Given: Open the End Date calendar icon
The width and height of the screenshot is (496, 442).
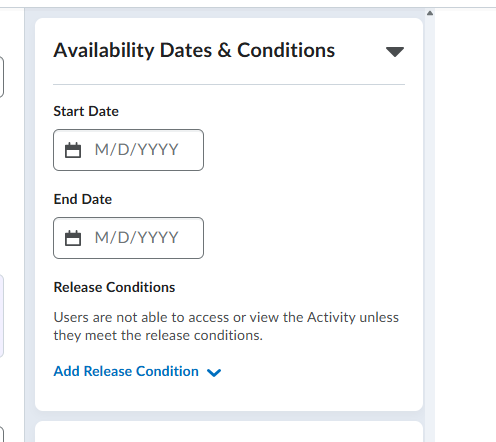Looking at the screenshot, I should tap(73, 238).
